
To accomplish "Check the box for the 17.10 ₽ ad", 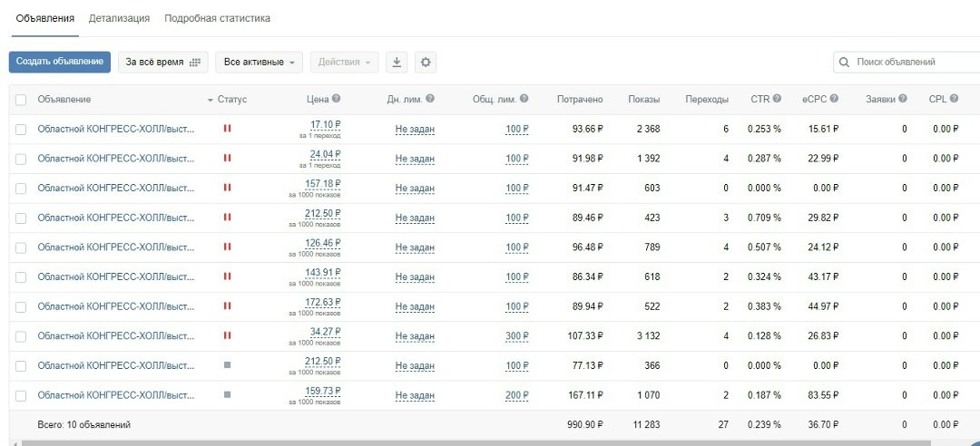I will (21, 130).
